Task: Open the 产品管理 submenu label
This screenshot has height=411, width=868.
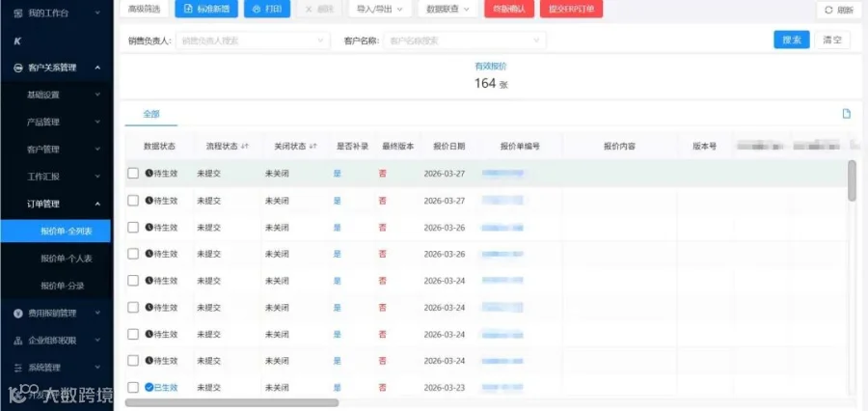Action: (43, 122)
